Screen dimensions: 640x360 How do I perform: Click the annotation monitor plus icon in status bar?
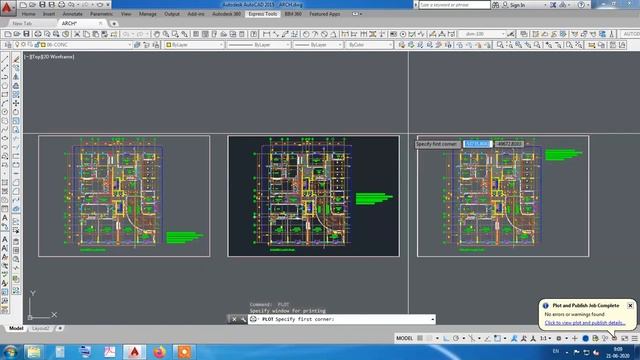tap(575, 338)
